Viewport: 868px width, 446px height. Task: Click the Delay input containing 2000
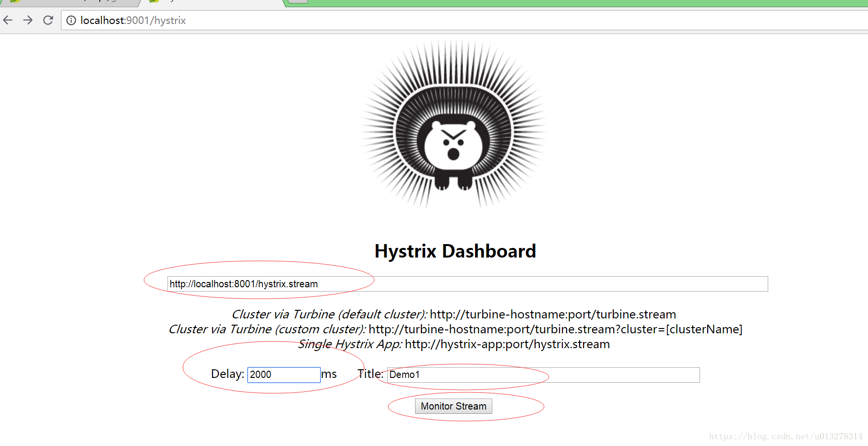(284, 375)
